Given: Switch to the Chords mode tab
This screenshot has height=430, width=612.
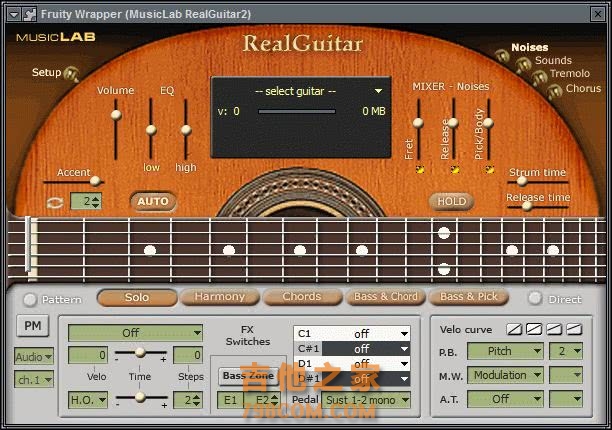Looking at the screenshot, I should pos(302,297).
